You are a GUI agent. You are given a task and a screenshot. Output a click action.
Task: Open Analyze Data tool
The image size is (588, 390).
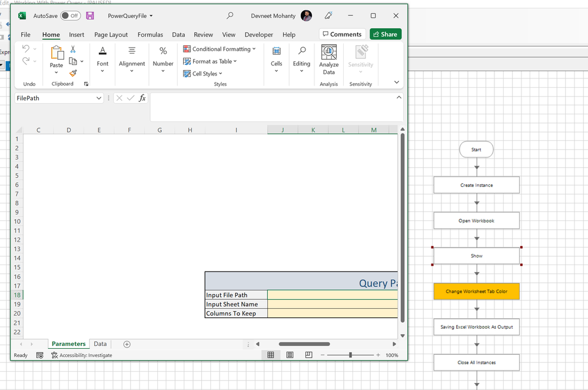[x=328, y=60]
